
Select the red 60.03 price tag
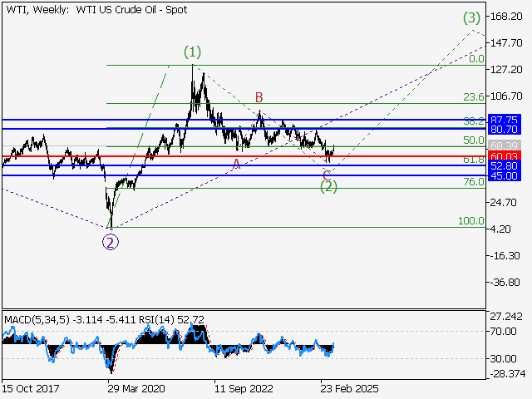click(x=505, y=156)
